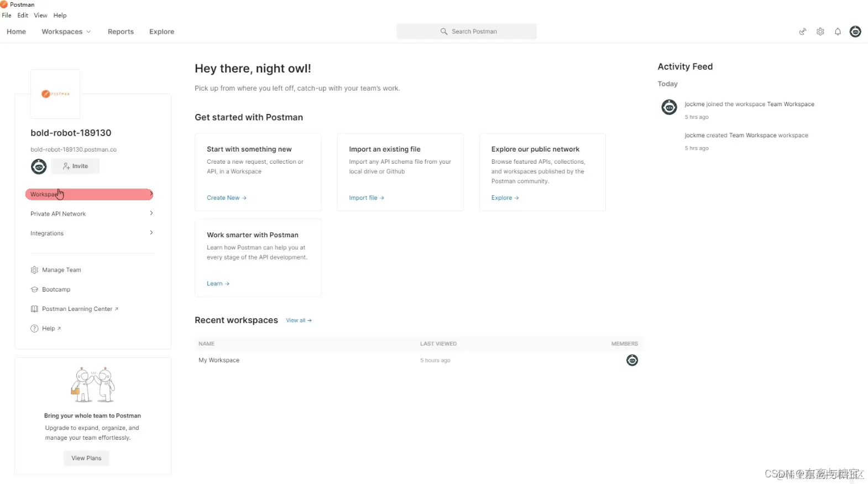The width and height of the screenshot is (868, 484).
Task: Click 'jockme joined the workspace Team Workspace' entry
Action: [x=749, y=104]
